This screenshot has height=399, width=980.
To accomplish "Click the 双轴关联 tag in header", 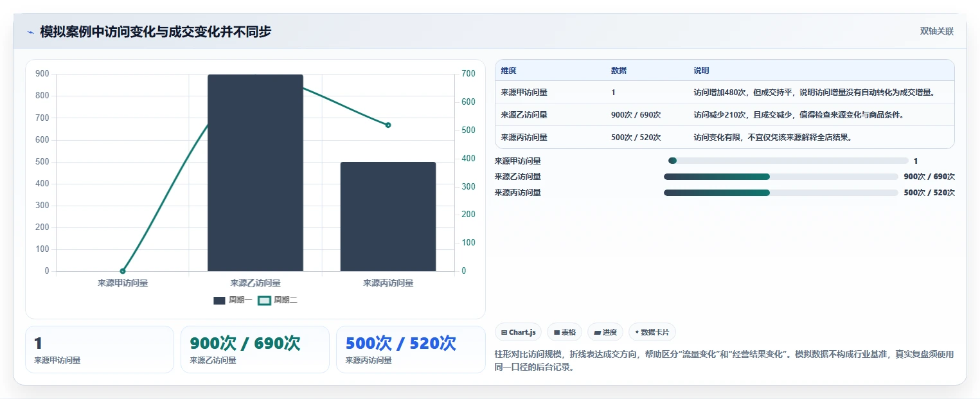I will point(936,31).
